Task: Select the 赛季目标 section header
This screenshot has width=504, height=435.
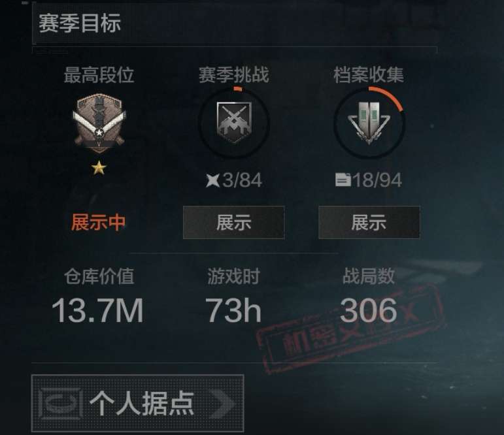Action: pyautogui.click(x=79, y=24)
